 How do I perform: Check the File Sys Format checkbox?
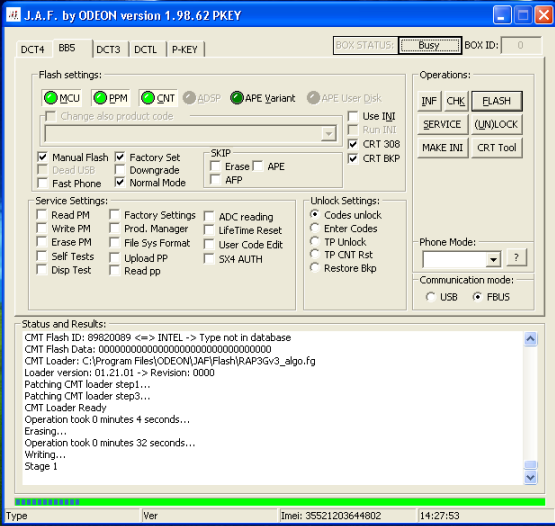click(114, 242)
